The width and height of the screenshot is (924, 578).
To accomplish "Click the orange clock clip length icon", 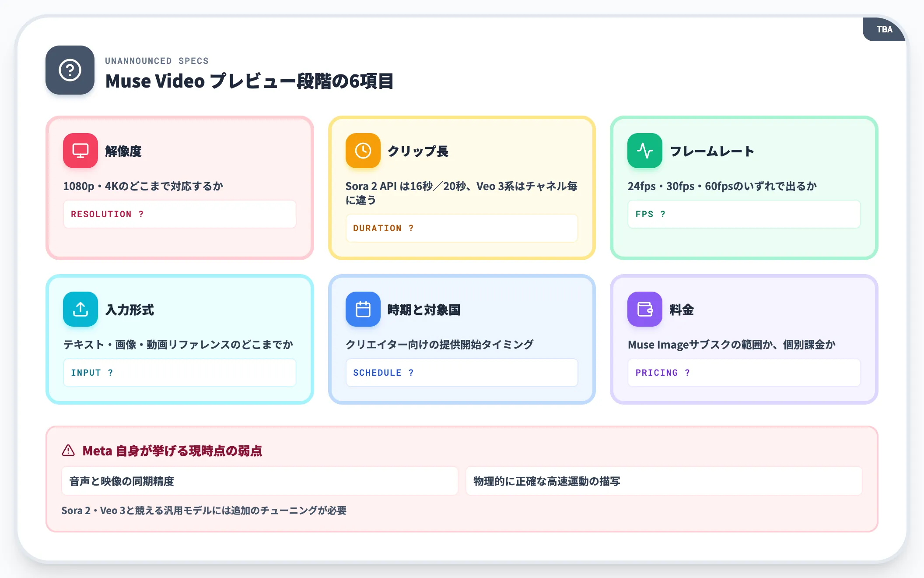I will click(363, 151).
